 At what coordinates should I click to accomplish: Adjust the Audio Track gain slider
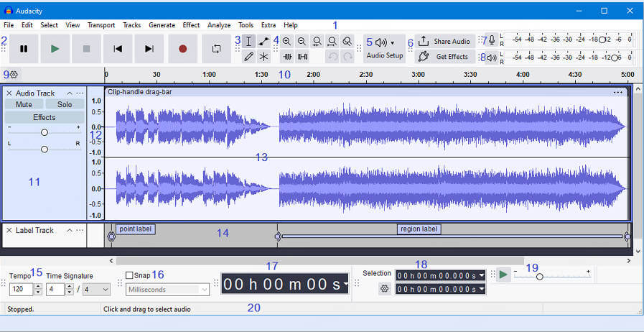click(45, 132)
